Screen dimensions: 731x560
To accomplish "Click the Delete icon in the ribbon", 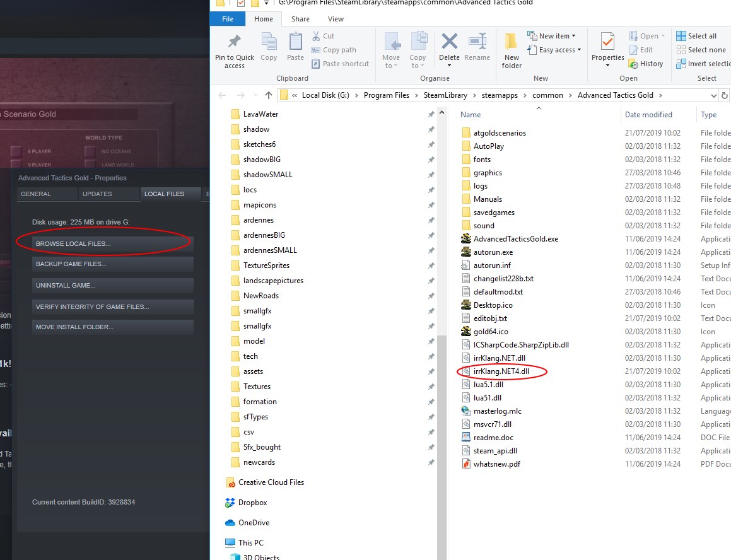I will click(x=449, y=41).
